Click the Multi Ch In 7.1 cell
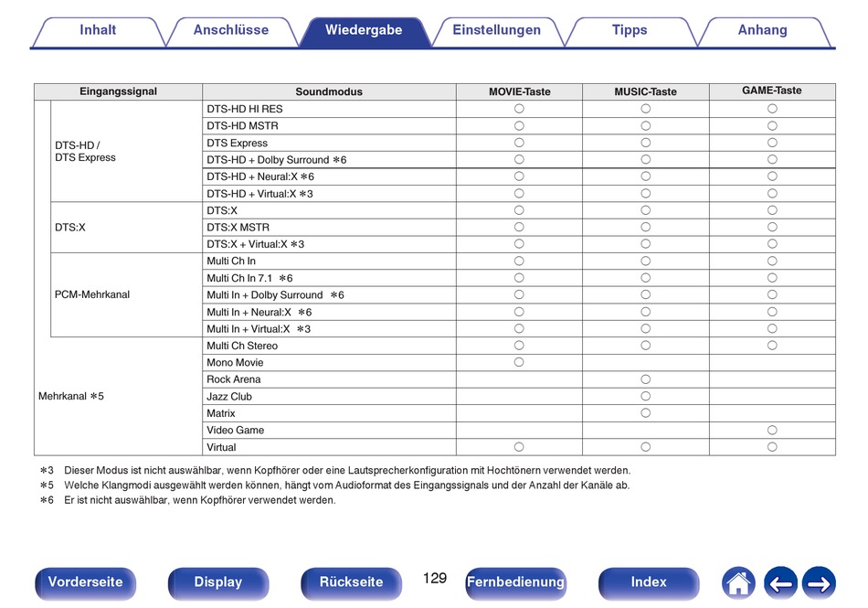This screenshot has width=868, height=608. (329, 278)
